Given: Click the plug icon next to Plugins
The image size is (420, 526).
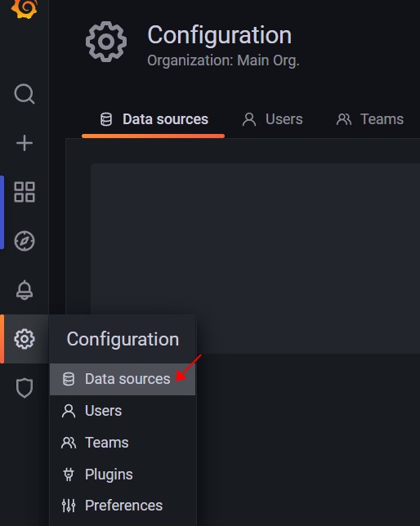Looking at the screenshot, I should (x=69, y=475).
